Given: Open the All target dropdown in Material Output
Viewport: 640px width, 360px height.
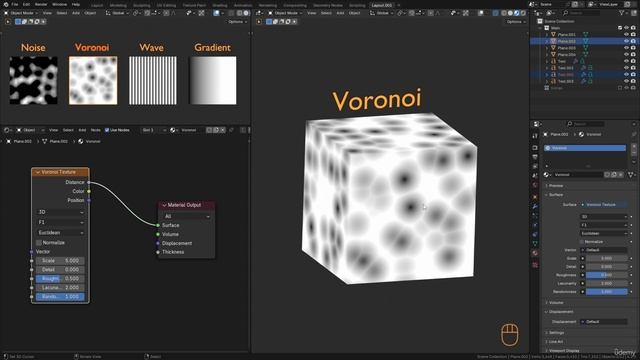Looking at the screenshot, I should pos(187,216).
